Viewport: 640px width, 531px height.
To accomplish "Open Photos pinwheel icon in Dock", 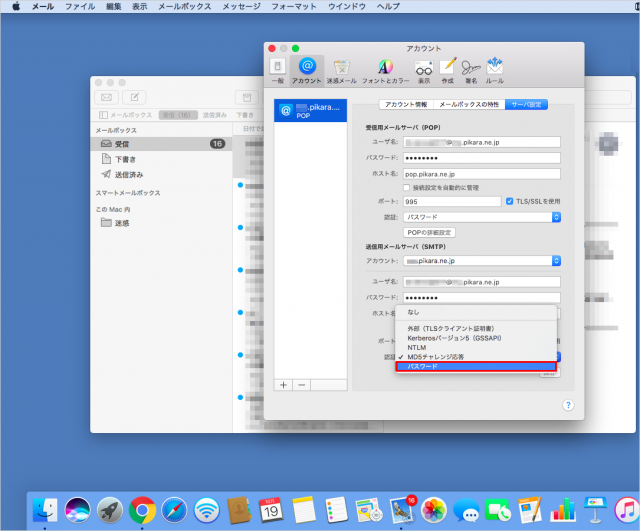I will 433,510.
